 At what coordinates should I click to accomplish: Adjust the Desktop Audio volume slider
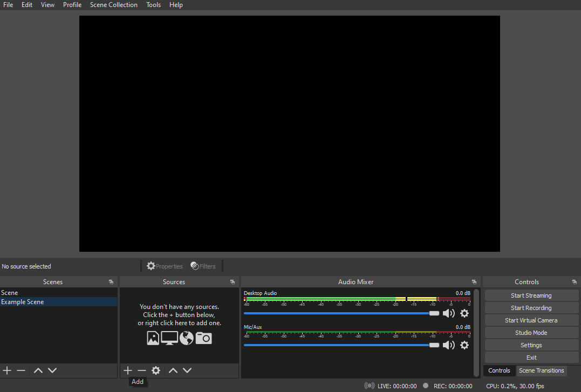(341, 313)
